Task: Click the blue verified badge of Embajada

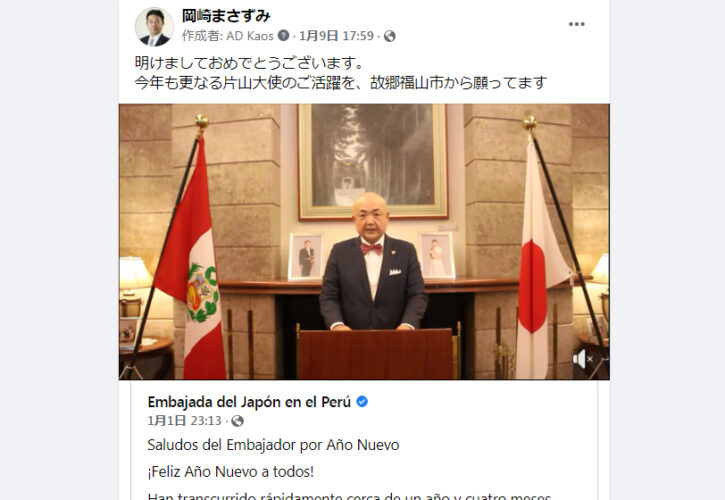Action: 362,401
